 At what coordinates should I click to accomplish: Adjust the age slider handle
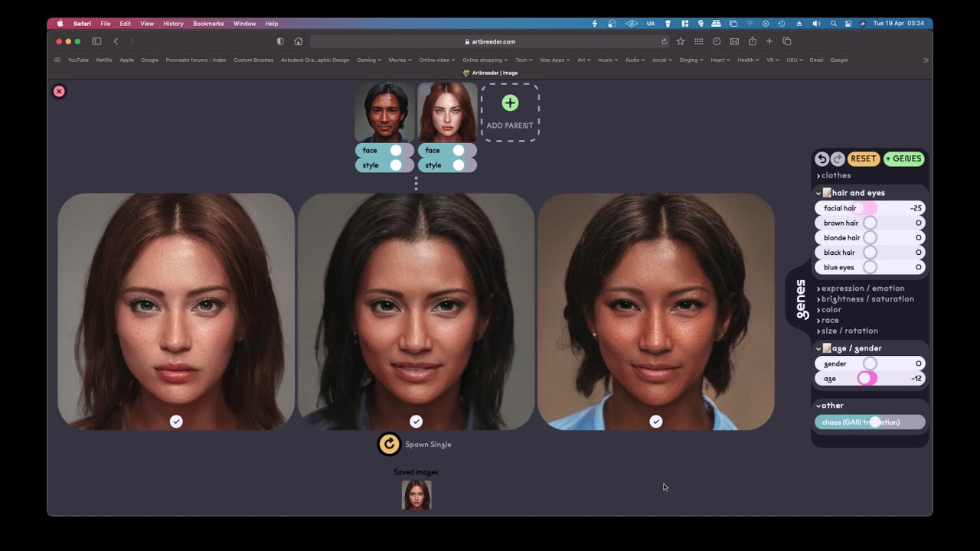(865, 378)
